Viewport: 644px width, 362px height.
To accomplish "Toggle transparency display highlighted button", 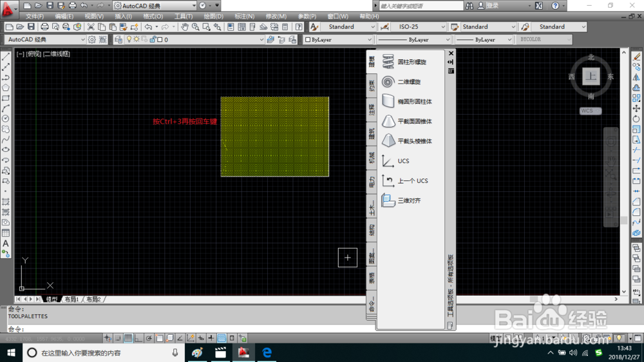I will point(222,338).
